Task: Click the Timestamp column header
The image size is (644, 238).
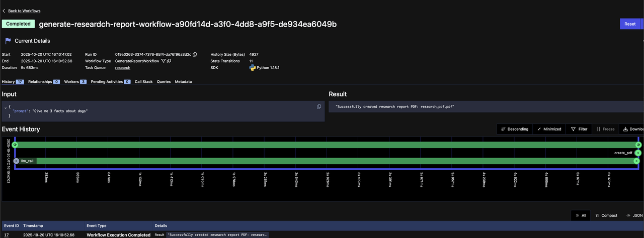Action: click(33, 226)
